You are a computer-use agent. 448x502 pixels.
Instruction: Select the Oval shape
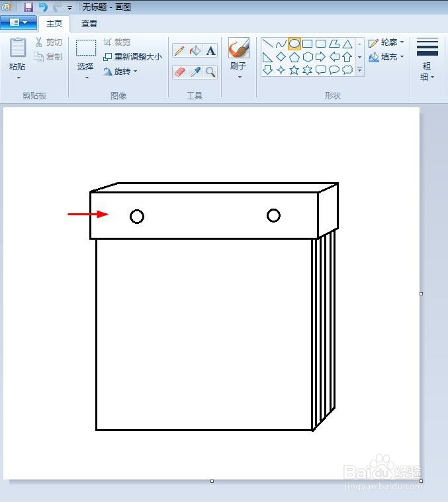pos(294,44)
